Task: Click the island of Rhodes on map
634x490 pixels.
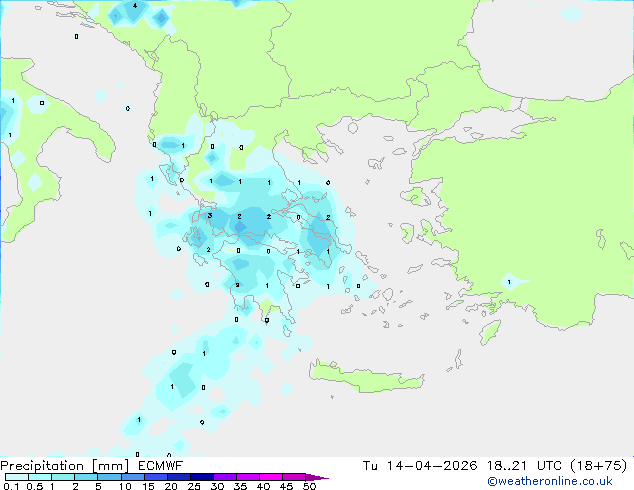Action: (490, 332)
